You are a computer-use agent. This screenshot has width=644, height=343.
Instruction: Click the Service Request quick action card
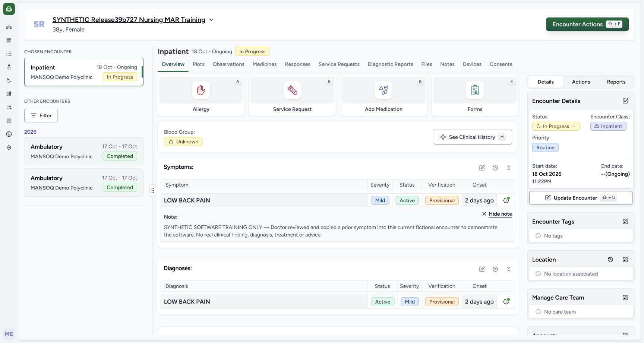click(292, 96)
